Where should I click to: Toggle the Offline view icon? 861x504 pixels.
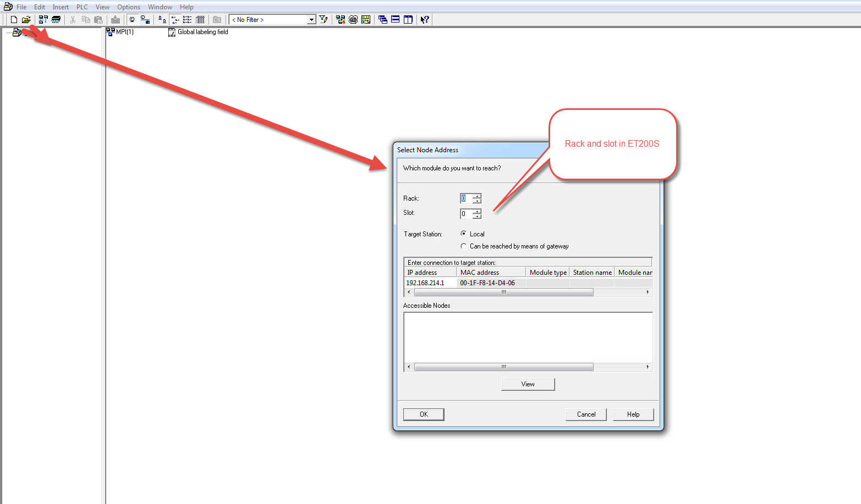[145, 20]
